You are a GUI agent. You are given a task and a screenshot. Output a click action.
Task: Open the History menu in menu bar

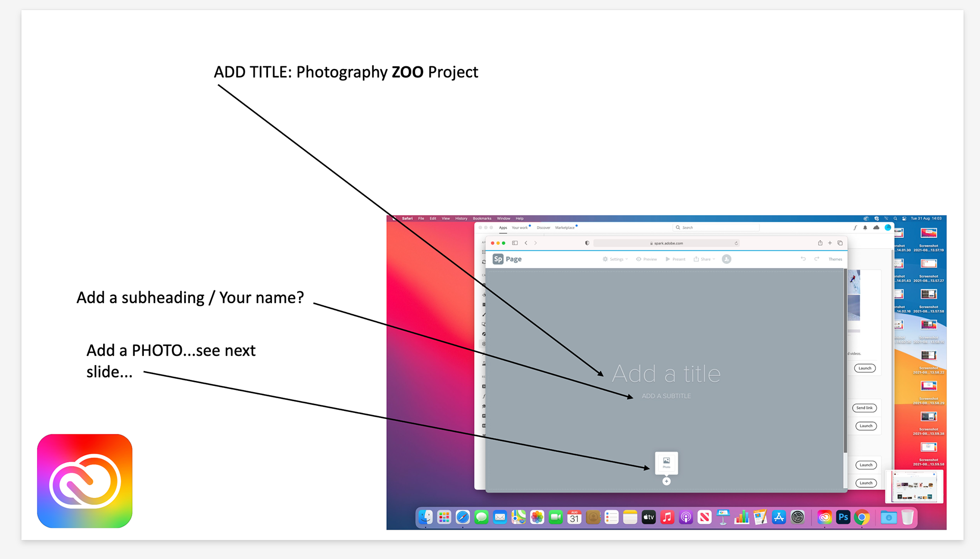point(461,218)
